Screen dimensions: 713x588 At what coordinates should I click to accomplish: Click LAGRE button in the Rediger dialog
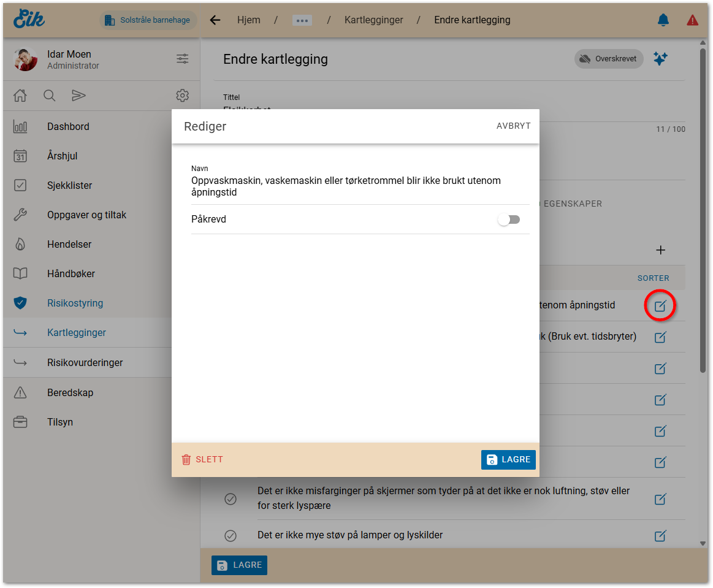click(x=508, y=460)
